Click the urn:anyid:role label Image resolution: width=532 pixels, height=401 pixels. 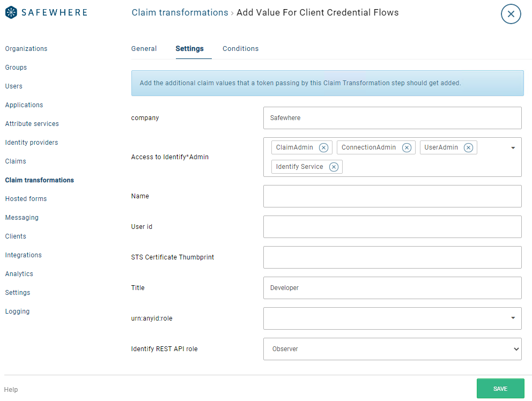[152, 318]
